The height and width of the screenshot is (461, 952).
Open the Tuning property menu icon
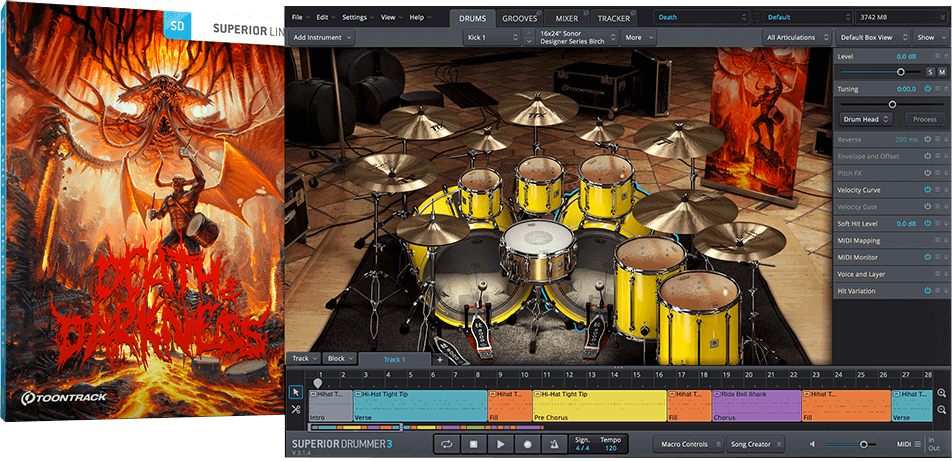point(937,89)
